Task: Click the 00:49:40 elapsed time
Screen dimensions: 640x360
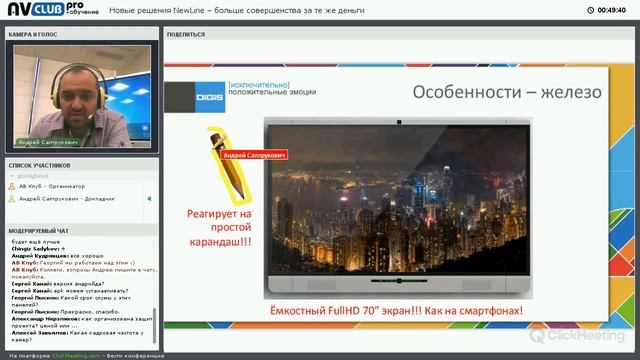Action: 611,10
